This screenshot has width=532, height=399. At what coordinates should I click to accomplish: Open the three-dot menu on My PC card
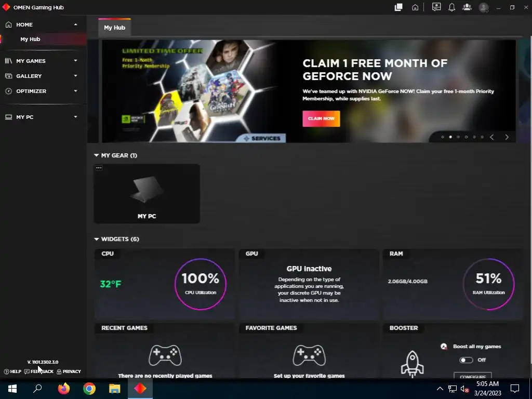(x=99, y=168)
